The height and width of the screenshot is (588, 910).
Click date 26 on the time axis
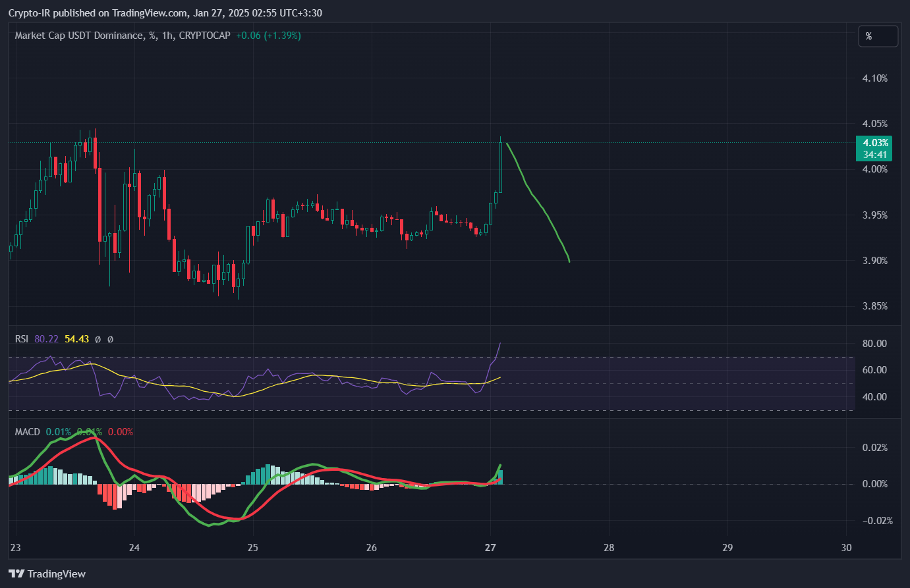point(372,548)
